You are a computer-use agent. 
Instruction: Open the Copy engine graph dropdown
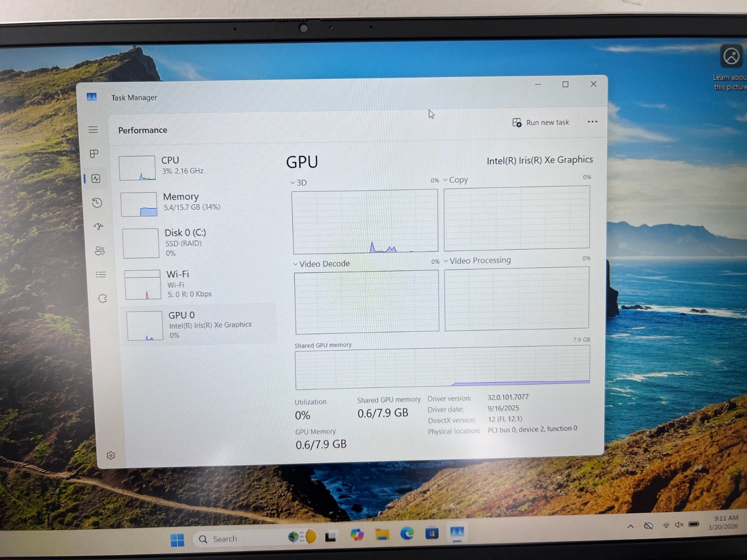456,180
